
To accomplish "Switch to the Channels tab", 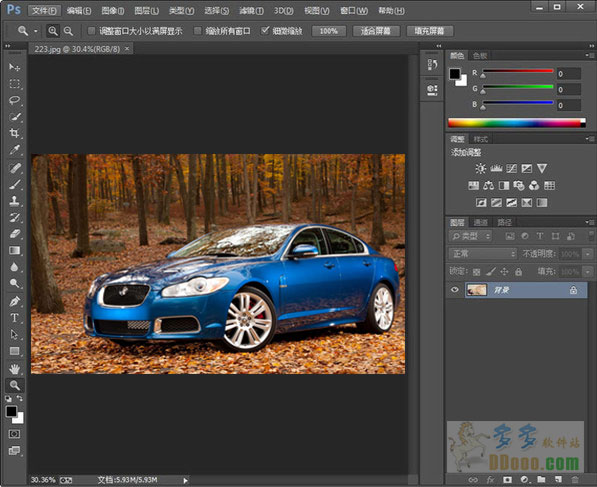I will click(480, 222).
